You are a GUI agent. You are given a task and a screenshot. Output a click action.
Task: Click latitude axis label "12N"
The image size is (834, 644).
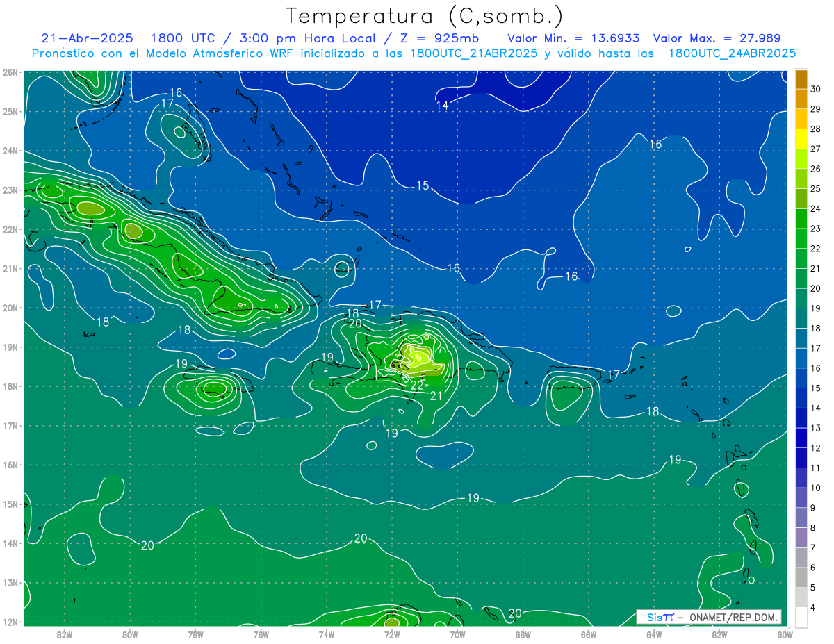[10, 622]
